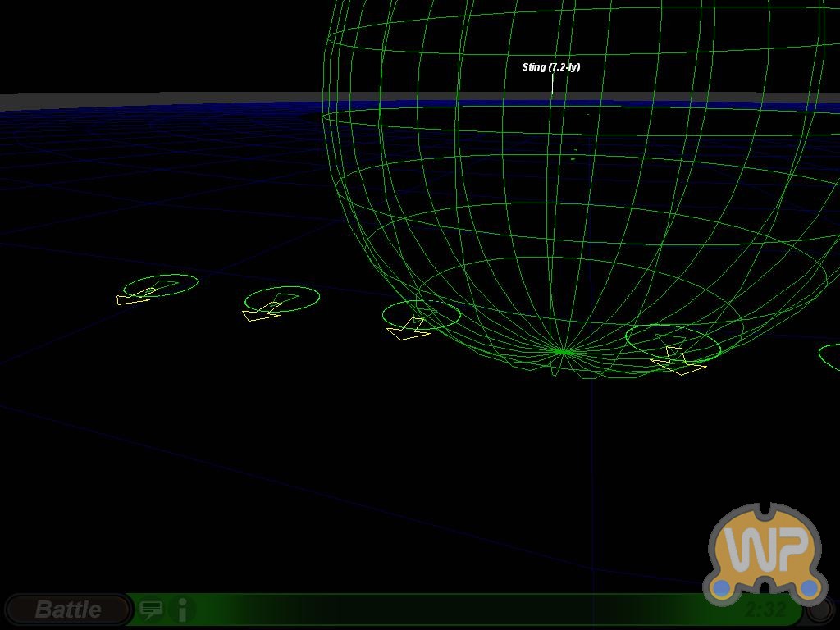Click the 2:32 battle timer

tap(765, 609)
